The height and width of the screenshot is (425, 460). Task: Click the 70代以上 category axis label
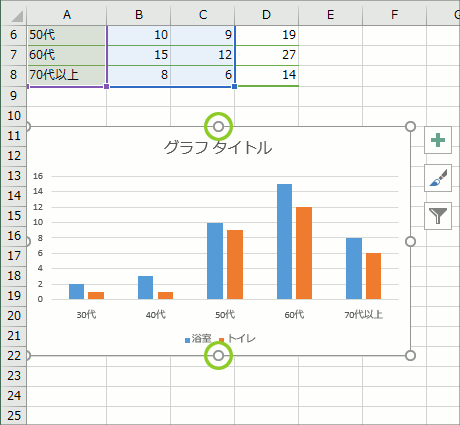(363, 314)
